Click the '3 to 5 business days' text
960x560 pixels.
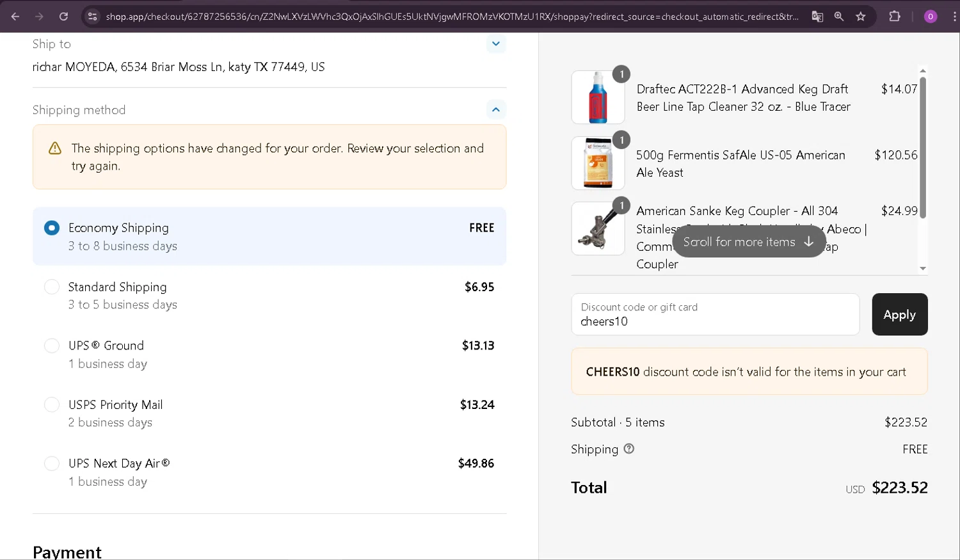click(123, 305)
